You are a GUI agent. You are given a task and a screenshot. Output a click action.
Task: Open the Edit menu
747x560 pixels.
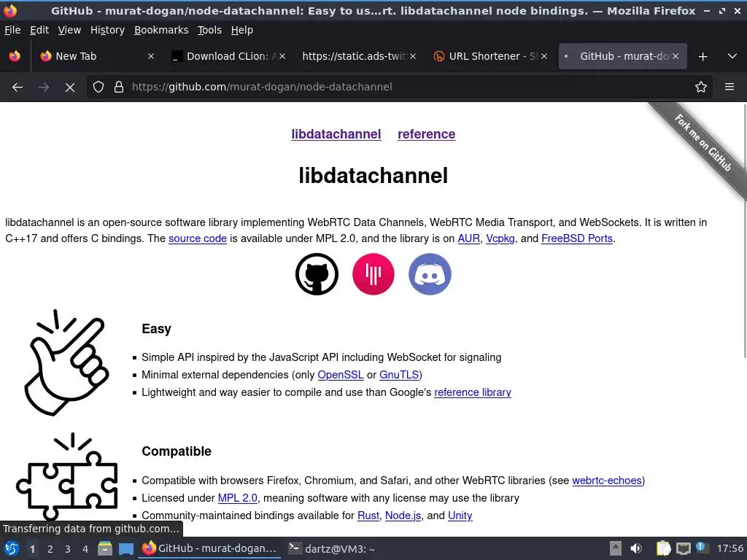[x=39, y=30]
